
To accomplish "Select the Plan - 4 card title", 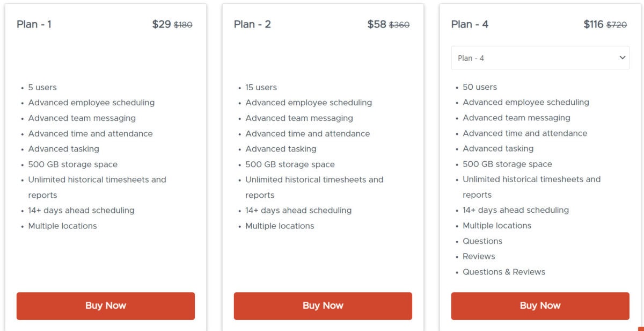I will [469, 24].
